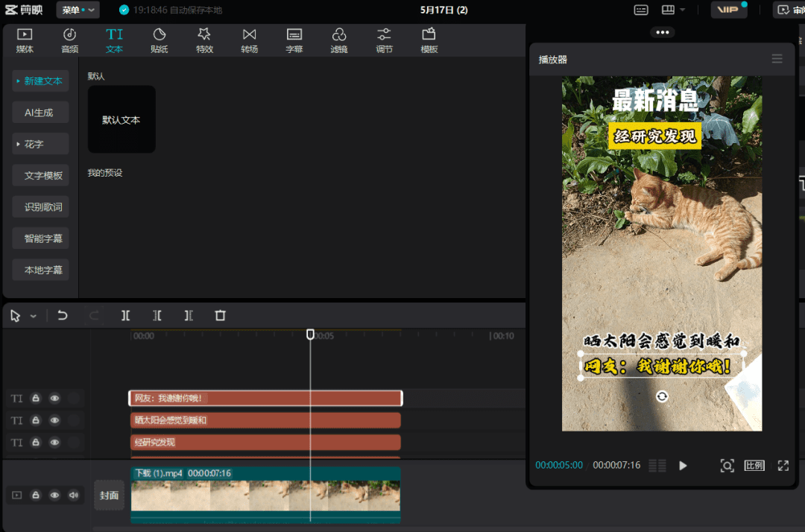
Task: Open the 贴纸 stickers tab
Action: (160, 40)
